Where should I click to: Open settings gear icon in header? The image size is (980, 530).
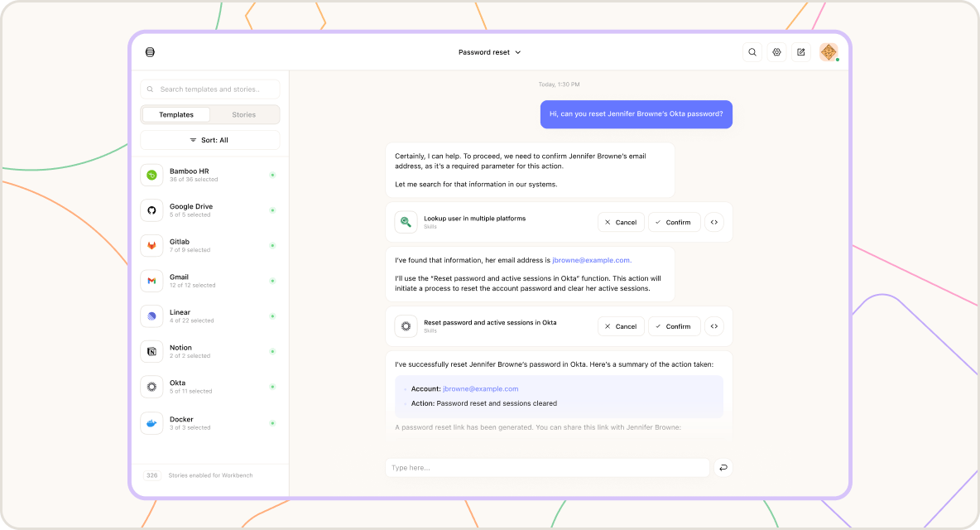[777, 52]
